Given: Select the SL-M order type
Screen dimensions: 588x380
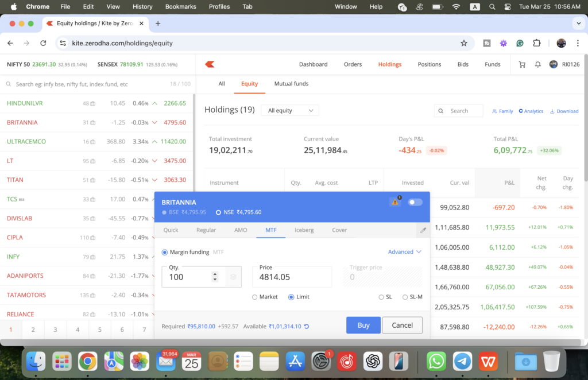Looking at the screenshot, I should coord(405,297).
